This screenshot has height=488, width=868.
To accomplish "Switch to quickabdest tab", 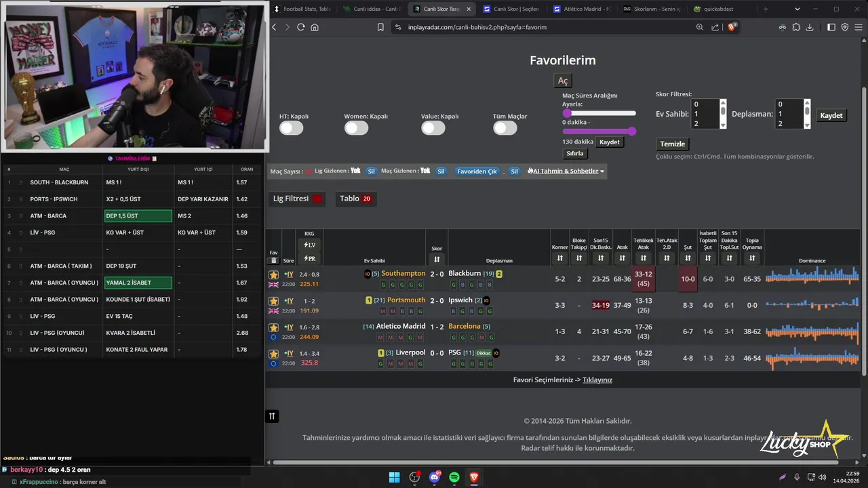I will (722, 9).
